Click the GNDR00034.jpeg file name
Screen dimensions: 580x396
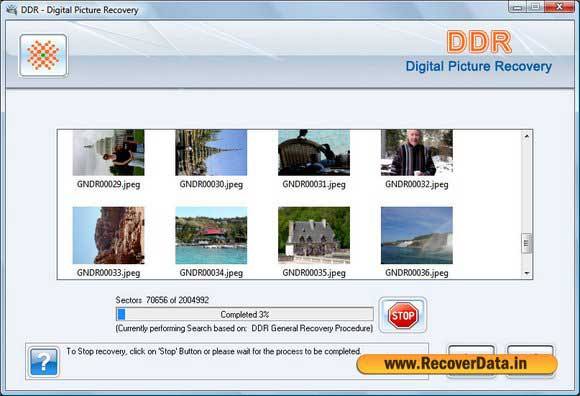[x=211, y=273]
